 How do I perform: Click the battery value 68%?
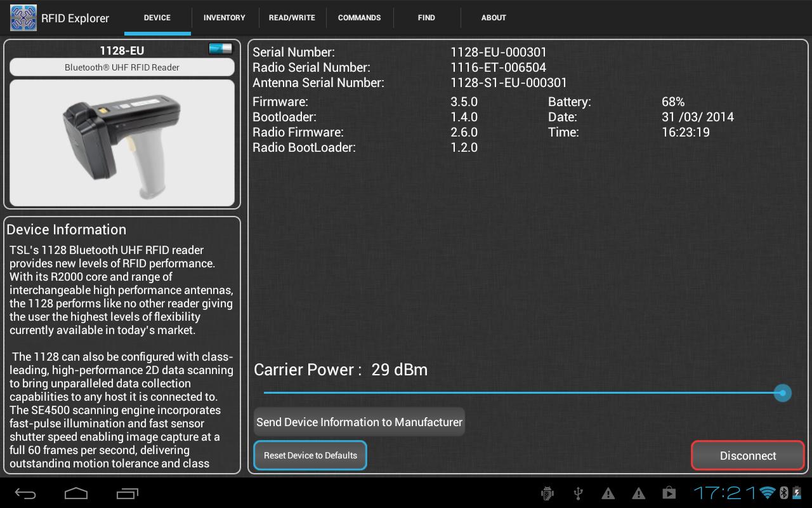point(673,102)
